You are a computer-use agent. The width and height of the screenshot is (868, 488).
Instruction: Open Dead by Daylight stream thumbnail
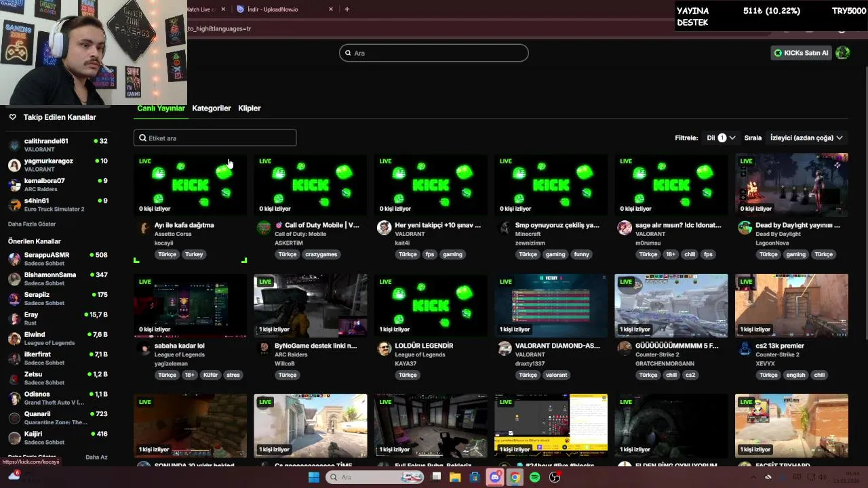coord(791,186)
